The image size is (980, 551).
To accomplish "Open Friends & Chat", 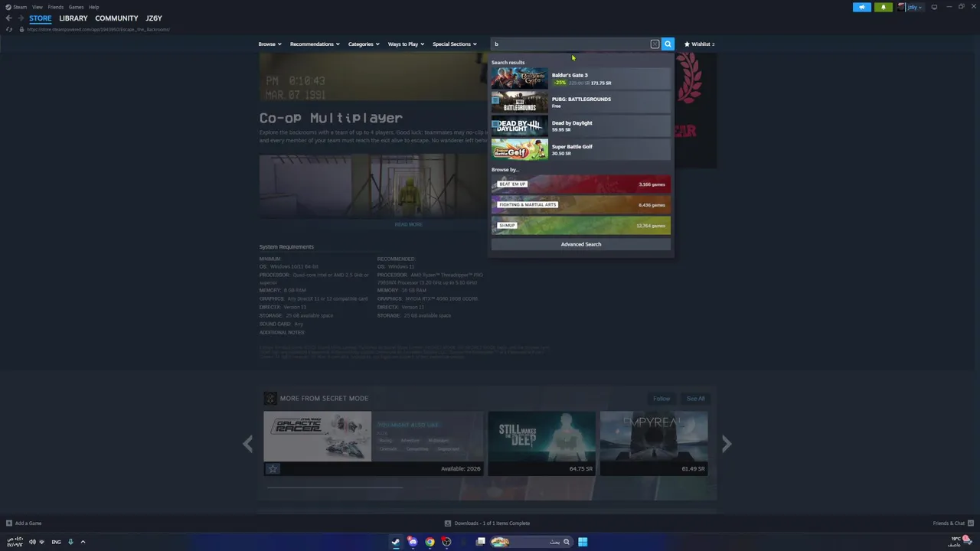I will (952, 523).
